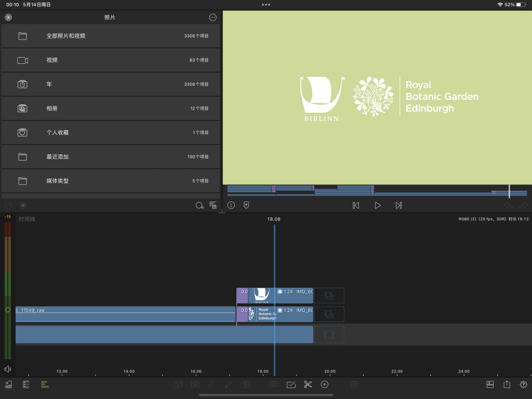Click the empty main track slot with film icon
This screenshot has width=532, height=399.
329,335
